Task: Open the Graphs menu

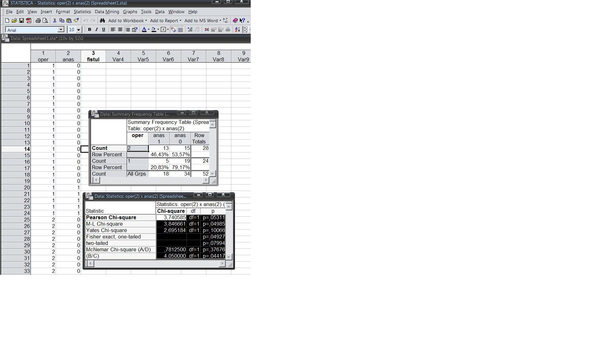Action: point(130,12)
